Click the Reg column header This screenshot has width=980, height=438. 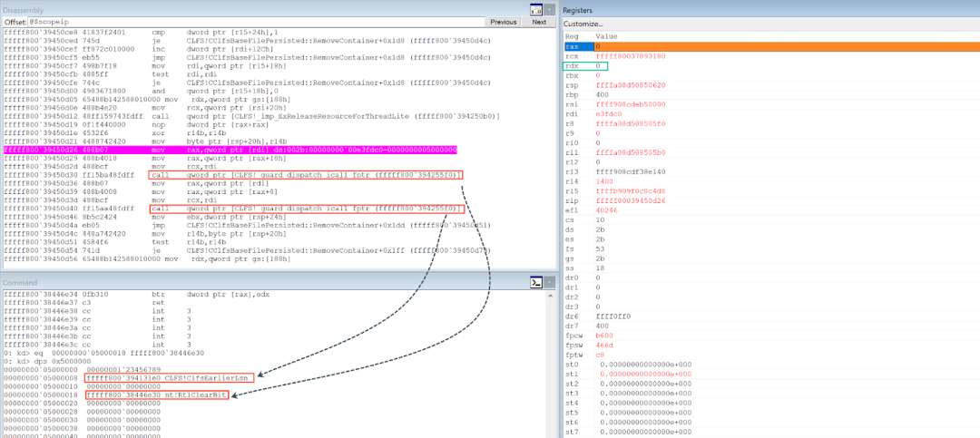click(x=572, y=36)
